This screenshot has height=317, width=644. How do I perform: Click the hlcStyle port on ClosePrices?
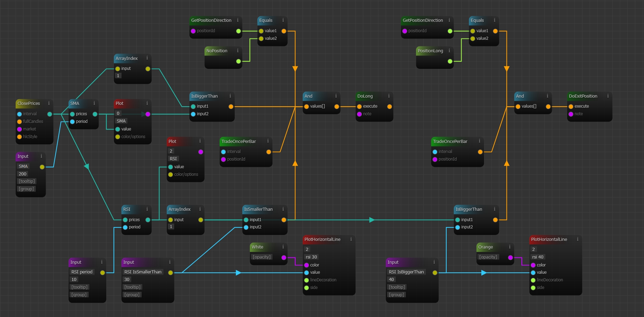[x=19, y=137]
